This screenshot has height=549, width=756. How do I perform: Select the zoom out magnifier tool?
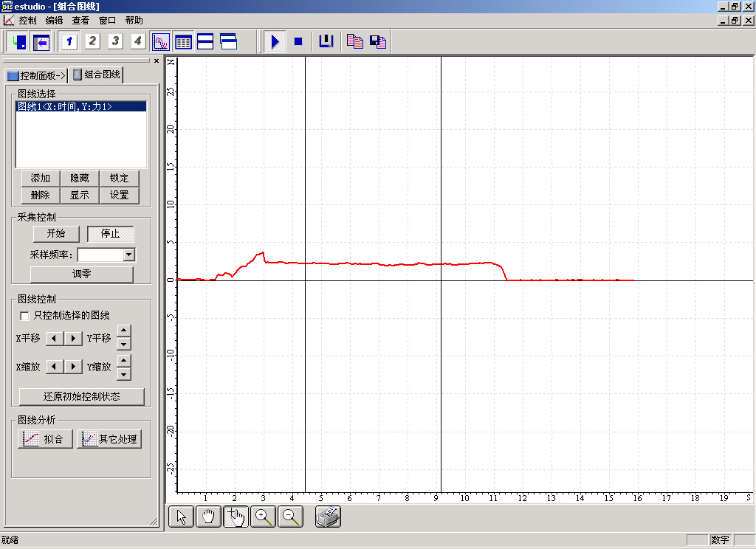[x=291, y=517]
